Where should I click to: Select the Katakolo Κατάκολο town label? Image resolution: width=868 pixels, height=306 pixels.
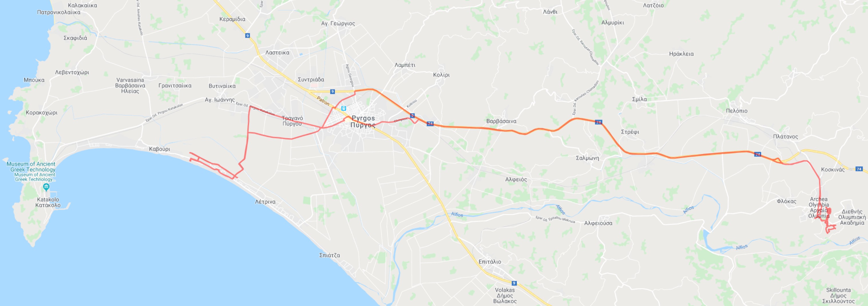[48, 202]
